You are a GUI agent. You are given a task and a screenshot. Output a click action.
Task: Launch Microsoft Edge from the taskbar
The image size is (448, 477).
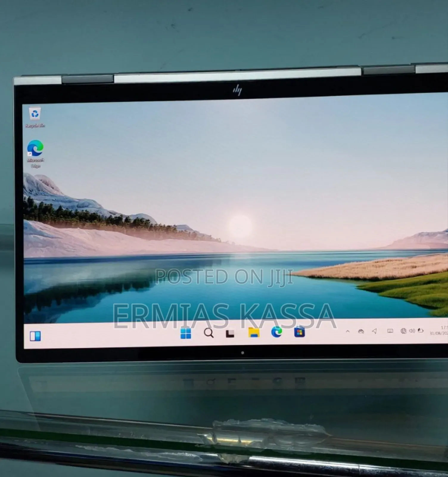click(x=276, y=332)
